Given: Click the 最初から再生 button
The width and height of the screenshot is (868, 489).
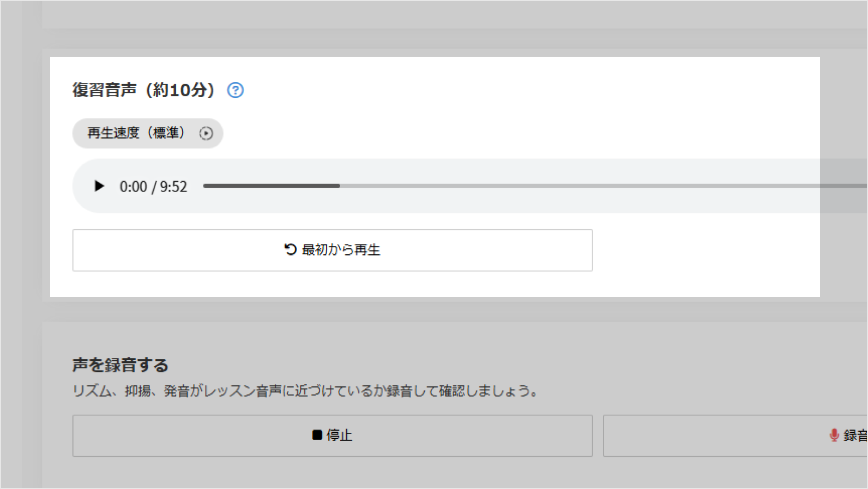Looking at the screenshot, I should pyautogui.click(x=333, y=250).
